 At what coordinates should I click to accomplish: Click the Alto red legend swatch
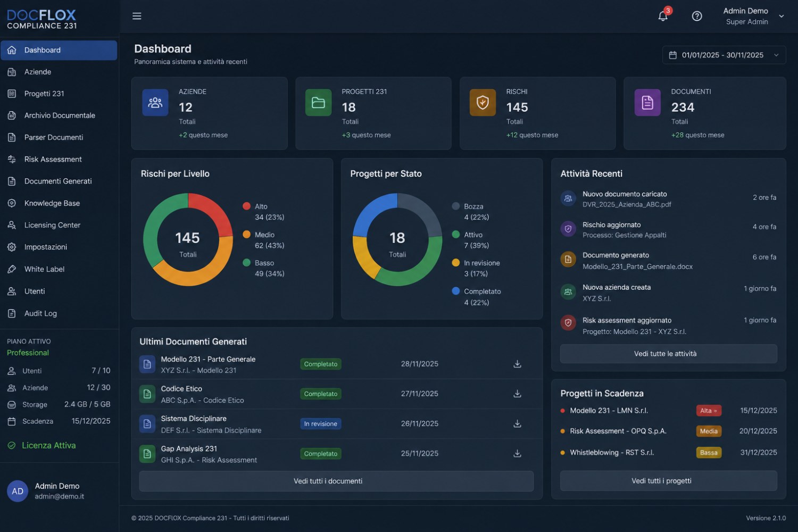[x=246, y=206]
